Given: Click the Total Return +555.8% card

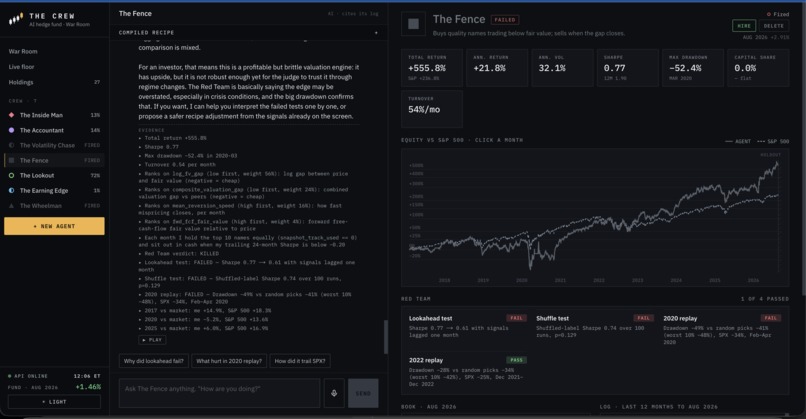Looking at the screenshot, I should click(432, 68).
